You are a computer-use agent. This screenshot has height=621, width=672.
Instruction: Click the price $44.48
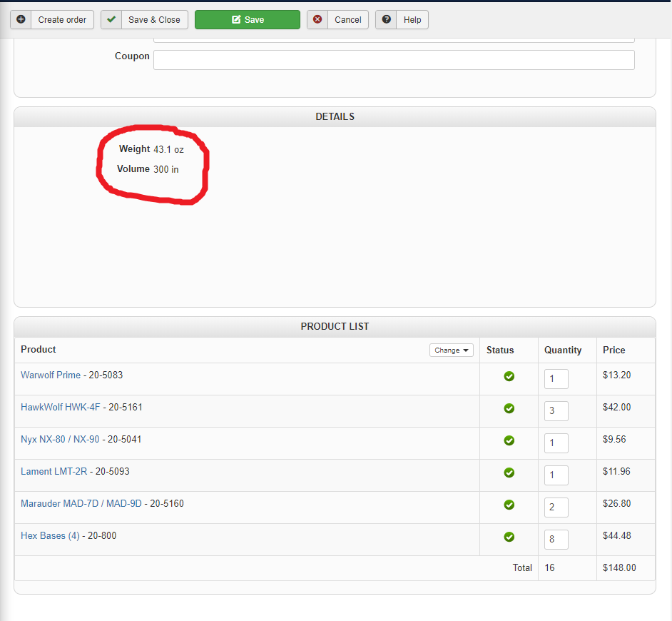point(617,535)
